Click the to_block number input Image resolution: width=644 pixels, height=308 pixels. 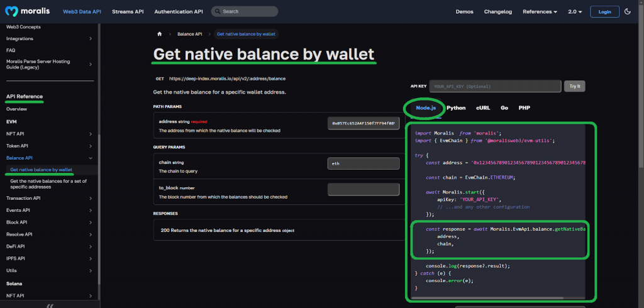tap(364, 189)
